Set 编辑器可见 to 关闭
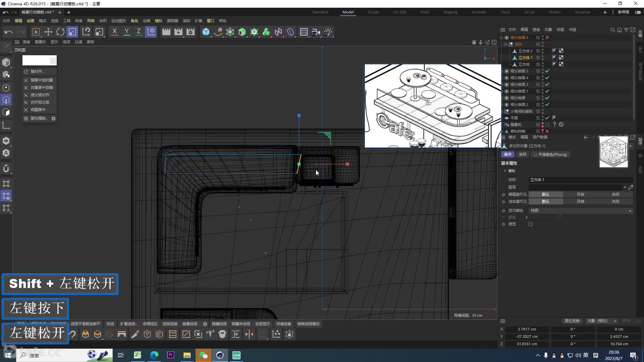 click(x=615, y=194)
